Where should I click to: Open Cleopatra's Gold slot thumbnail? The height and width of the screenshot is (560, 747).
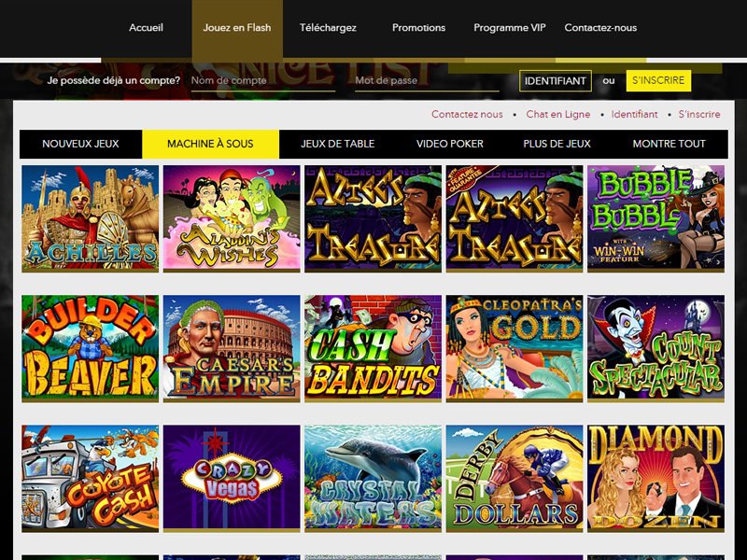pos(514,348)
